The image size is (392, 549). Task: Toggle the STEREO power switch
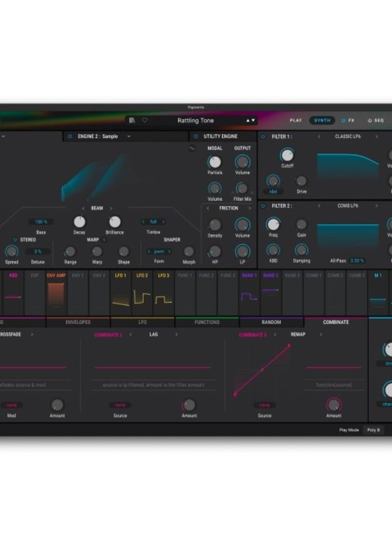tap(15, 240)
